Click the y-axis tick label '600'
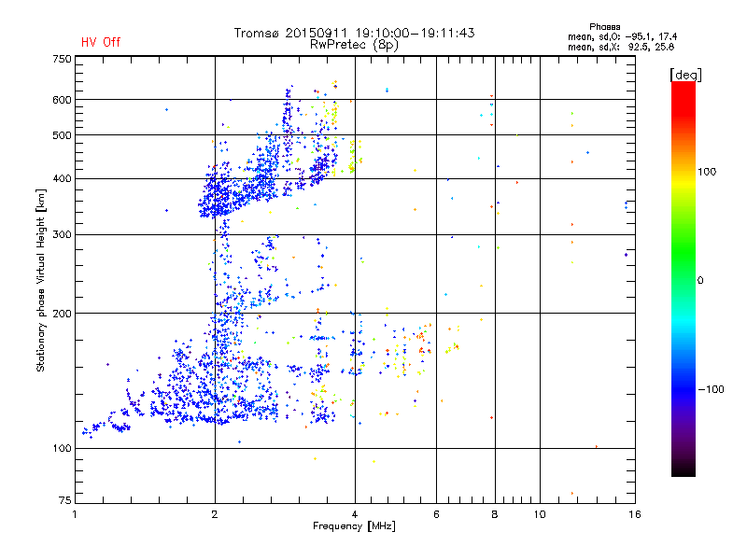This screenshot has height=560, width=747. (62, 100)
